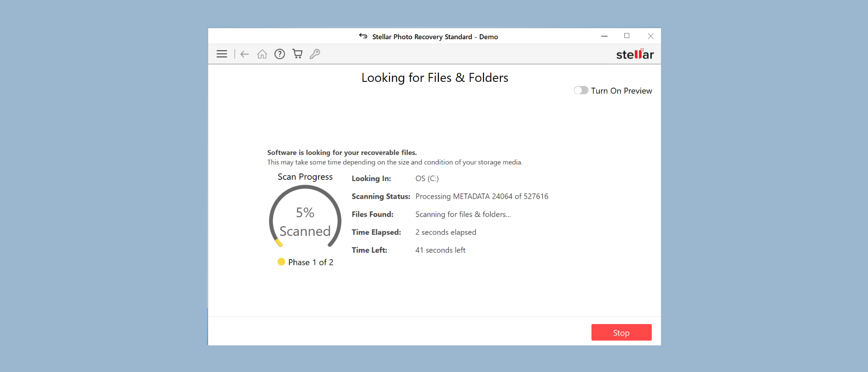Image resolution: width=868 pixels, height=372 pixels.
Task: Close the Stellar Photo Recovery window
Action: (651, 36)
